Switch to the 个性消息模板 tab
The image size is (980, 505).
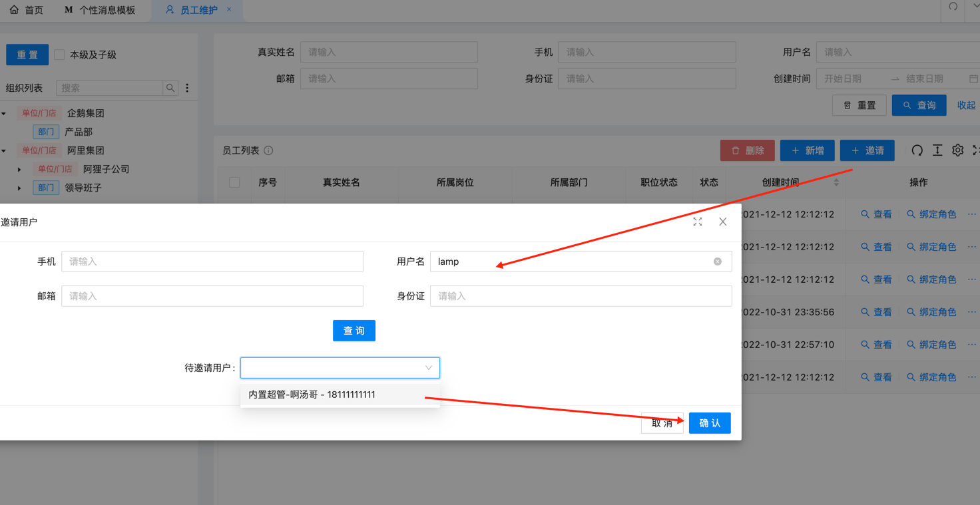[101, 10]
